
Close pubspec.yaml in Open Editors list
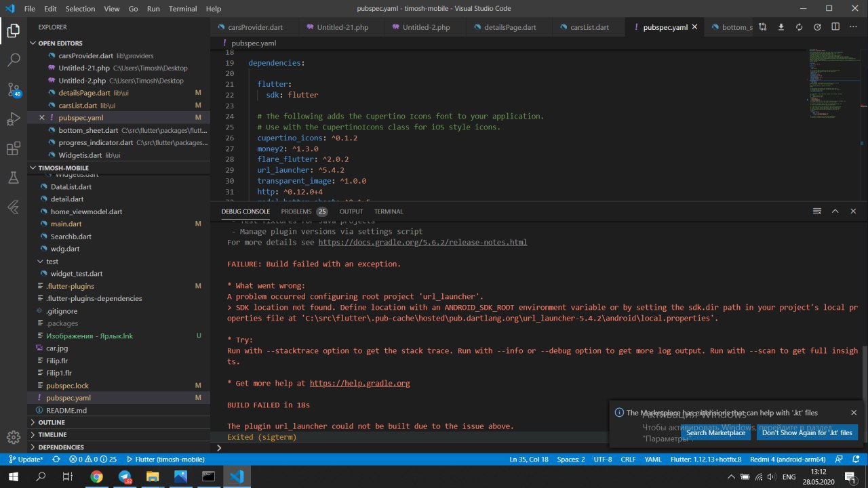coord(42,117)
